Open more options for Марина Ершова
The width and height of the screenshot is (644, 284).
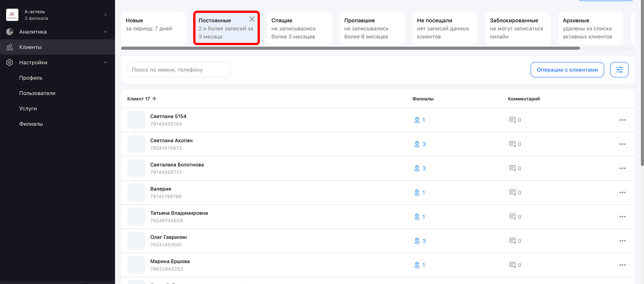(622, 265)
